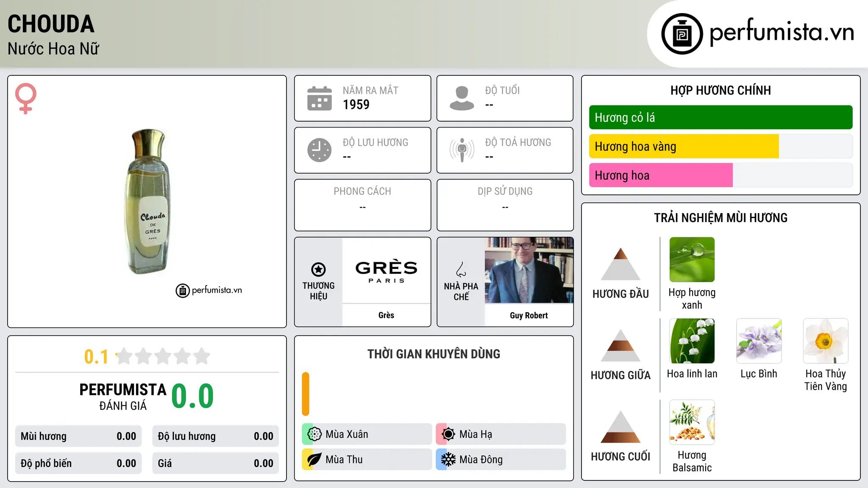
Task: Click the Mùi hương 0.00 rating row
Action: (x=78, y=436)
